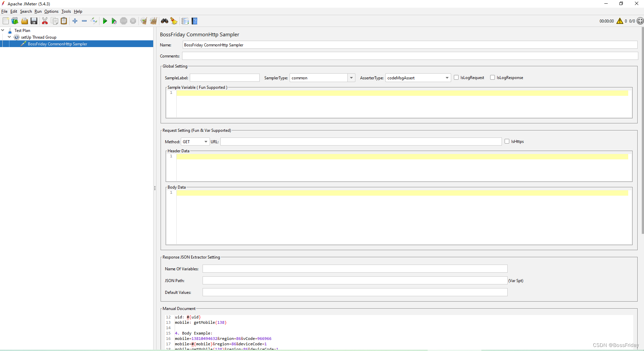This screenshot has width=644, height=351.
Task: Open the File menu
Action: (x=4, y=11)
